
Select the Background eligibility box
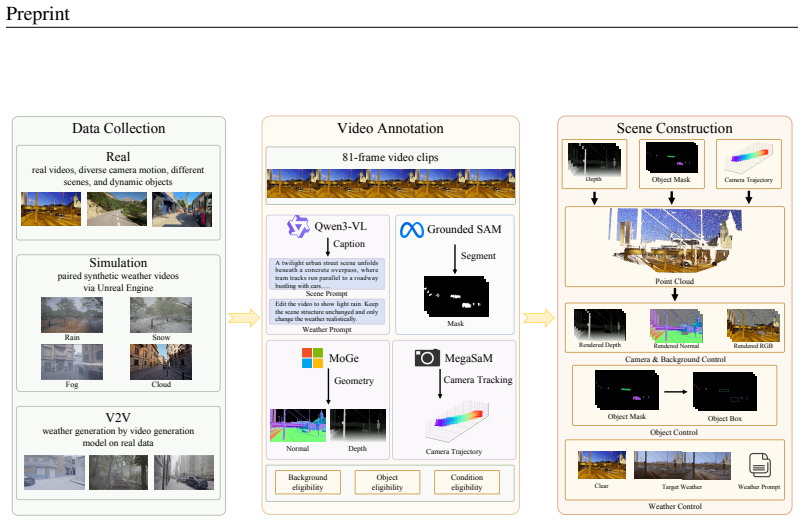pyautogui.click(x=308, y=482)
